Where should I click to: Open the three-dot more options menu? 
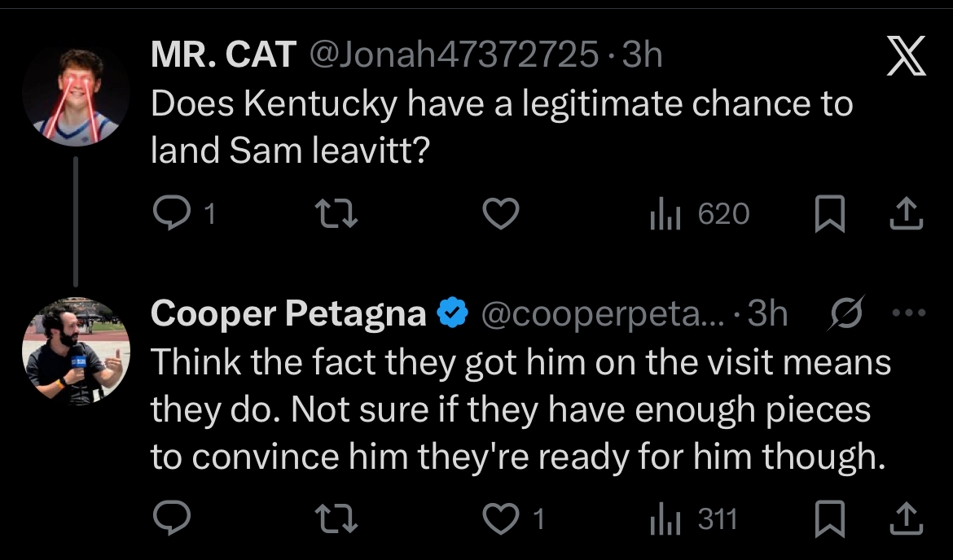point(909,313)
